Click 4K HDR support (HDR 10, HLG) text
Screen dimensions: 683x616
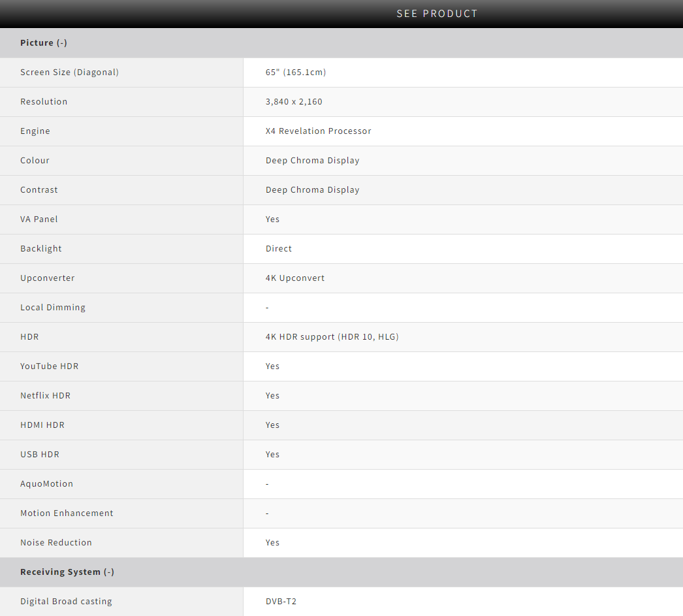click(332, 337)
